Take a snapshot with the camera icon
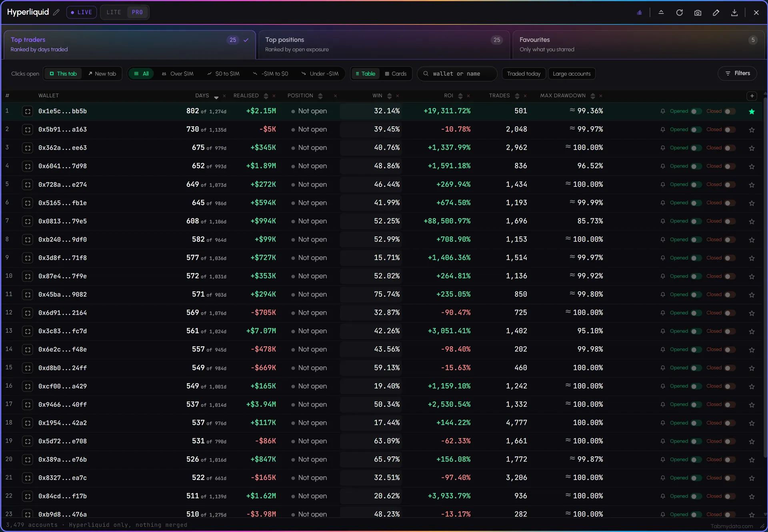This screenshot has width=768, height=532. point(698,12)
